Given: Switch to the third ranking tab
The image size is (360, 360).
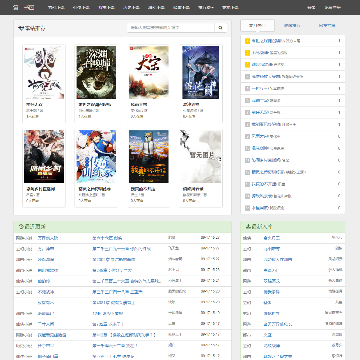Looking at the screenshot, I should [327, 25].
